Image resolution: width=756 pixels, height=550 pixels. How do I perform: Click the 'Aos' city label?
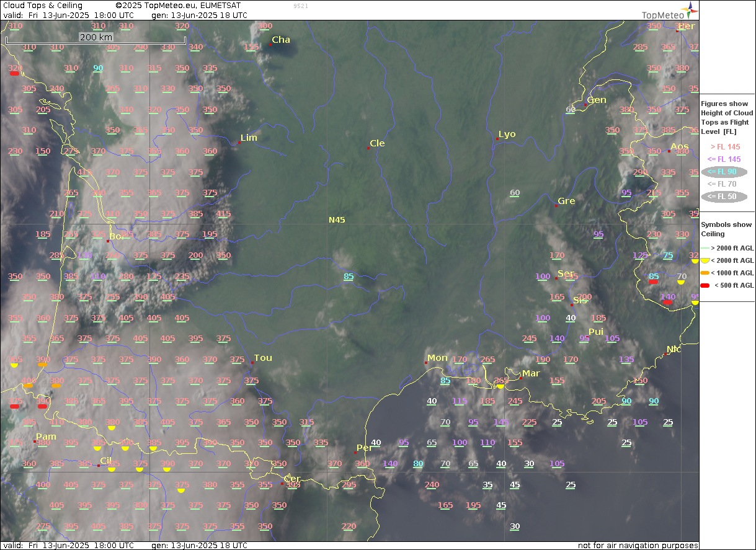point(680,147)
